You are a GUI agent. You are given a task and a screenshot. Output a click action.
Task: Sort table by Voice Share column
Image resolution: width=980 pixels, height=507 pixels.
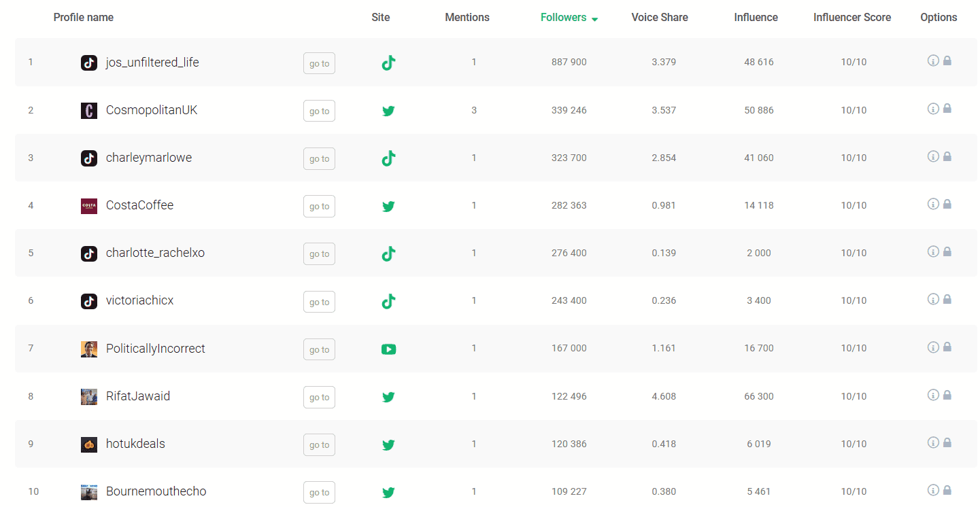pyautogui.click(x=660, y=18)
